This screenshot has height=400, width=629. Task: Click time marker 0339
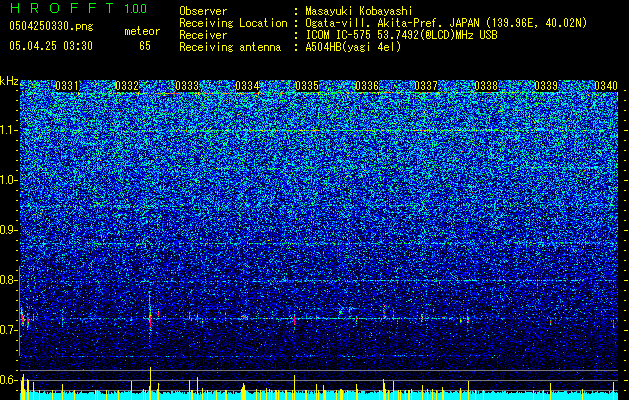point(546,86)
